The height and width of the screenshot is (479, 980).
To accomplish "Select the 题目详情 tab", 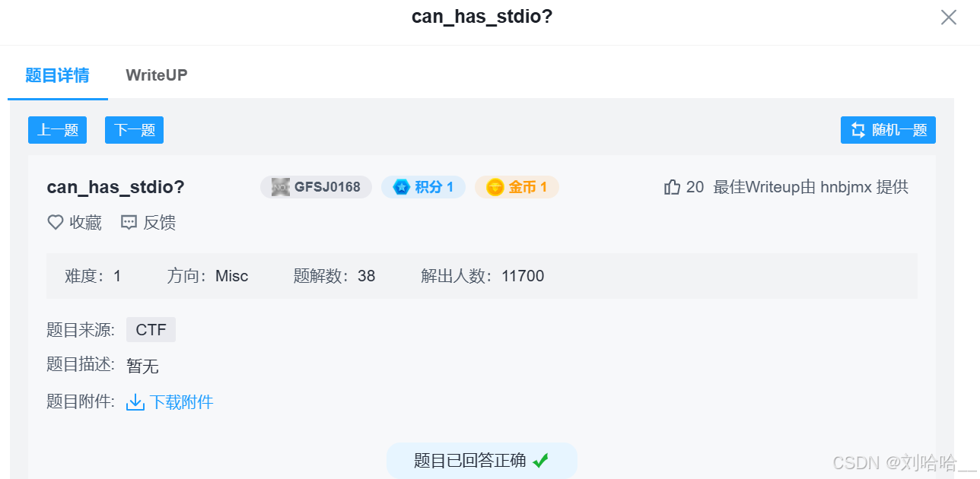I will 57,75.
